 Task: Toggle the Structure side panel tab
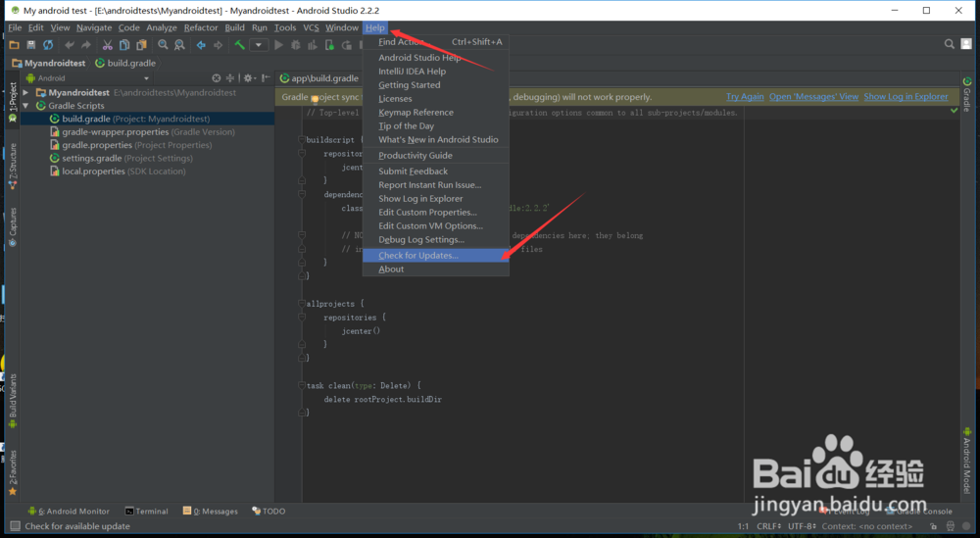point(13,166)
